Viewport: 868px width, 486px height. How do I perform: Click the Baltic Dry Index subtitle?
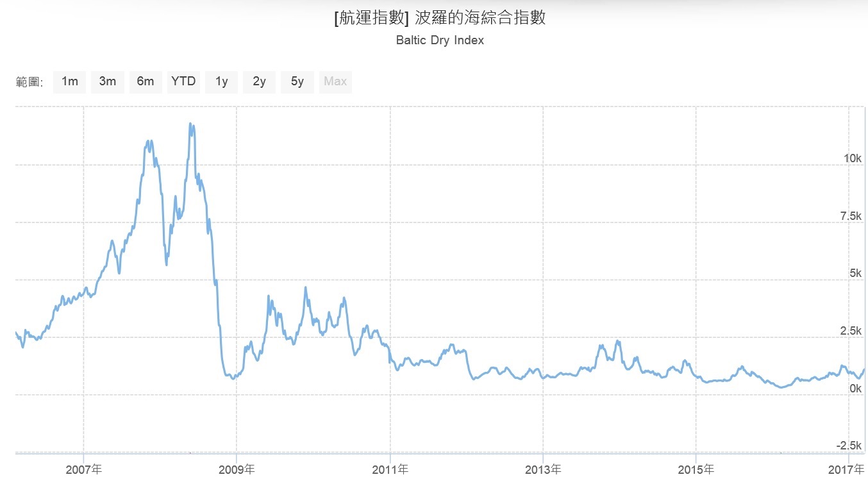[x=440, y=40]
